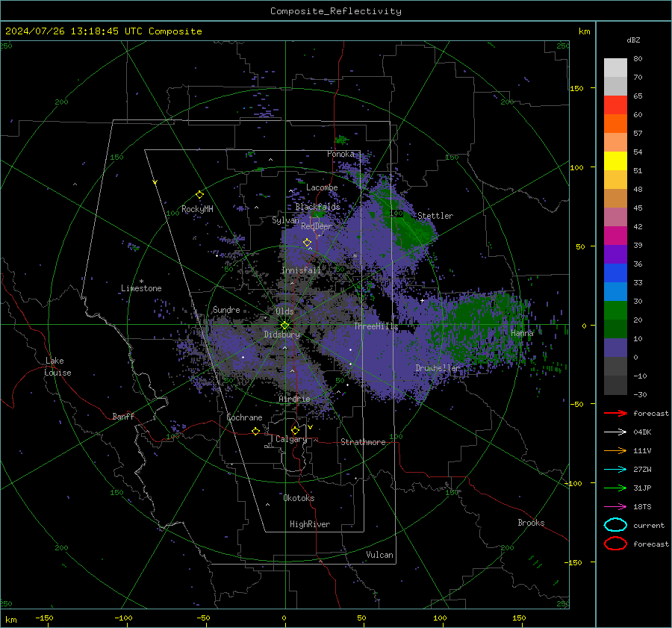Click the white 04DK arrow icon
Image resolution: width=672 pixels, height=628 pixels.
pos(615,432)
